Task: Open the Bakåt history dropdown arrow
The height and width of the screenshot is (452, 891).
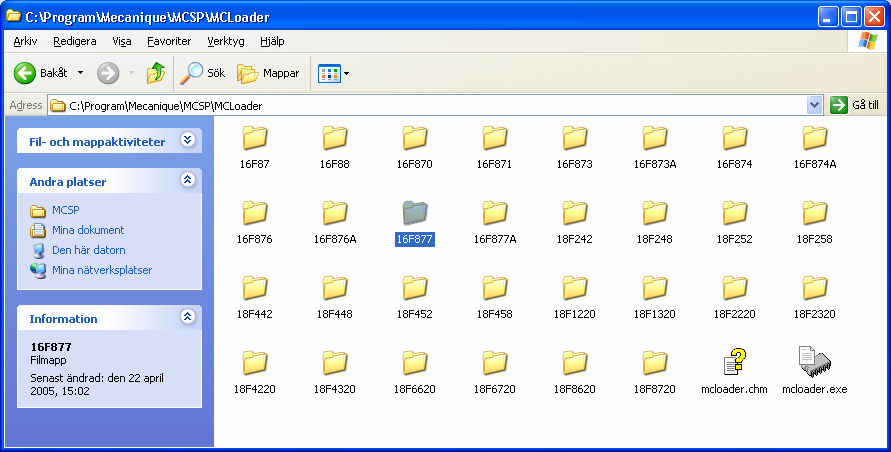Action: tap(80, 73)
